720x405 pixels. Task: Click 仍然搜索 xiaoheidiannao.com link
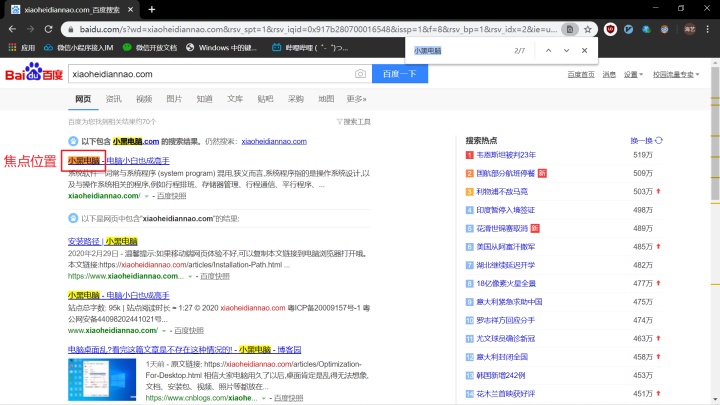tap(274, 141)
